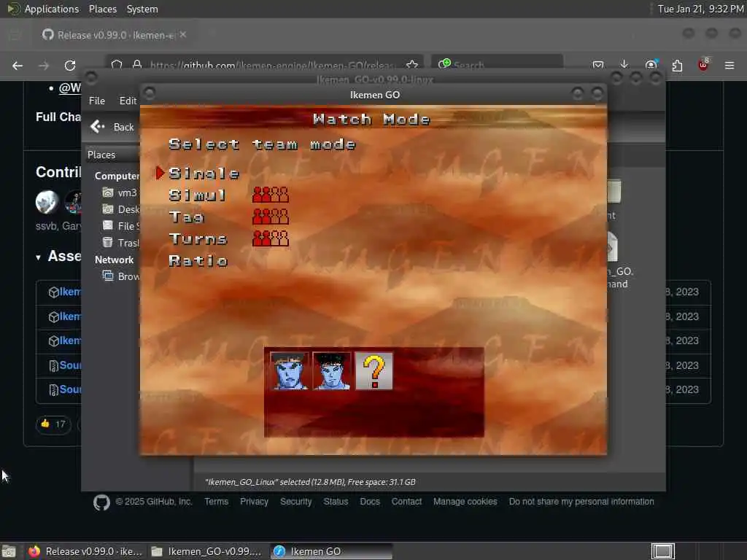Click Do not share my personal information
747x560 pixels.
pyautogui.click(x=581, y=502)
